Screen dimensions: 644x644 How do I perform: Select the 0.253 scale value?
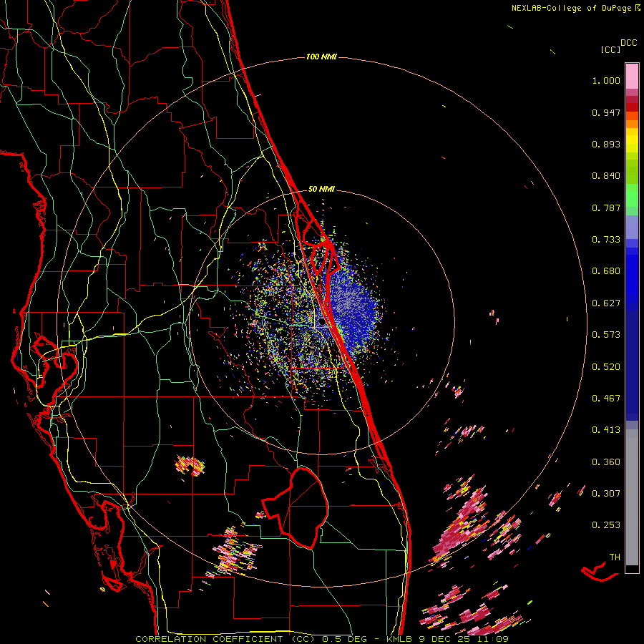pos(606,525)
